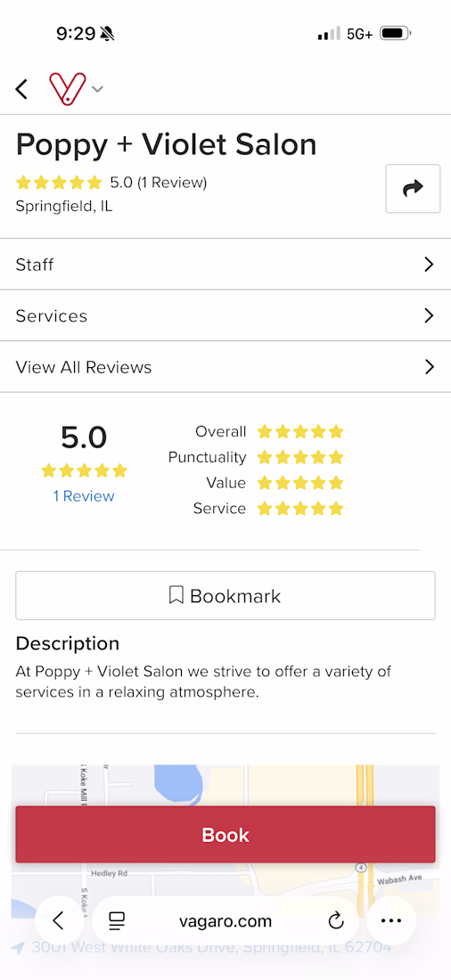Reload the page using the refresh icon
451x980 pixels.
[336, 920]
